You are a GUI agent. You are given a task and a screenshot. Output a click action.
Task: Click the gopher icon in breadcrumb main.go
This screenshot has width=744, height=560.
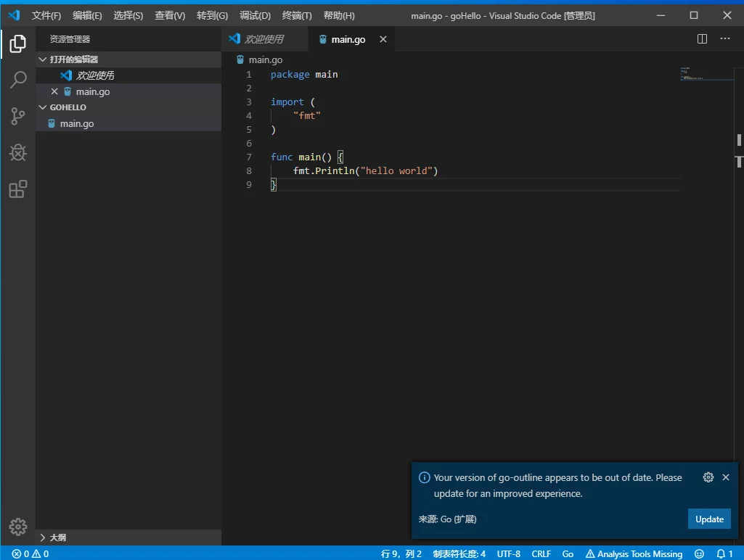click(x=240, y=59)
